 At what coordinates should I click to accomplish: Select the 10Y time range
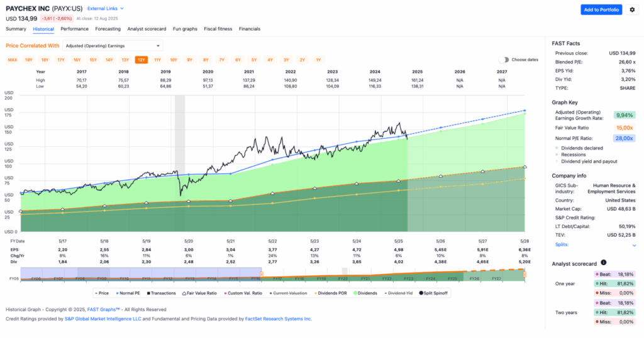click(174, 60)
